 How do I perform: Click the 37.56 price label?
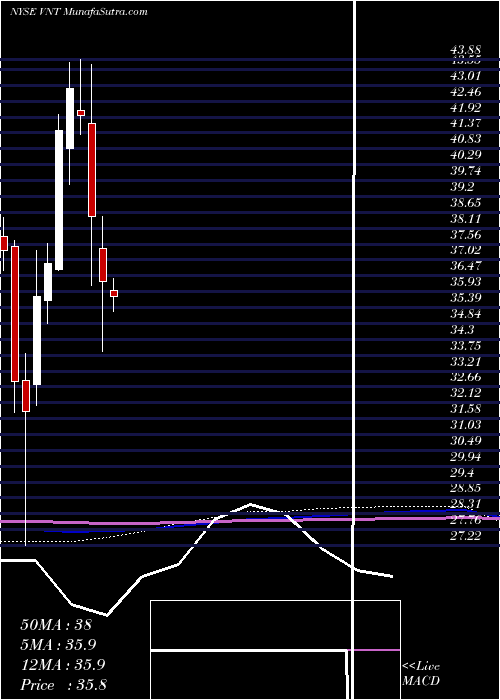[466, 234]
